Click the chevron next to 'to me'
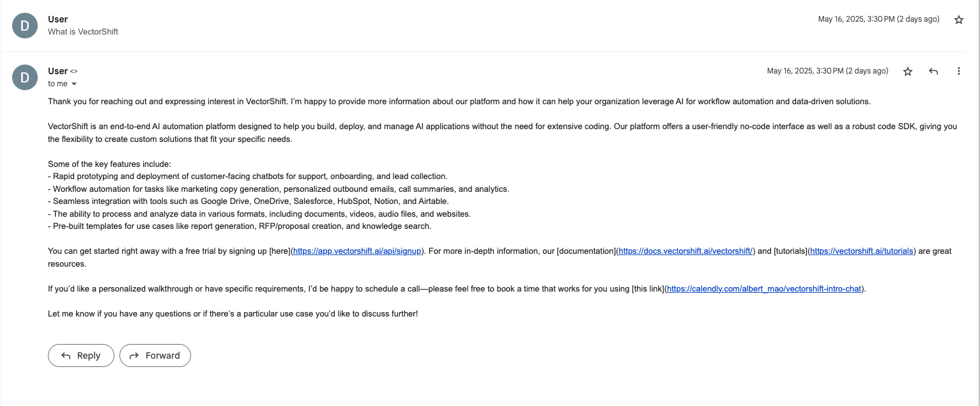Screen dimensions: 980x406 73,84
